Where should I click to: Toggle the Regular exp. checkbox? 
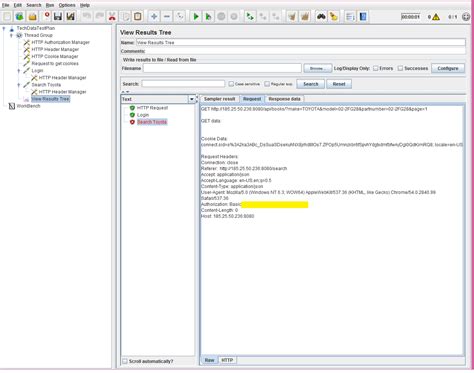click(267, 84)
